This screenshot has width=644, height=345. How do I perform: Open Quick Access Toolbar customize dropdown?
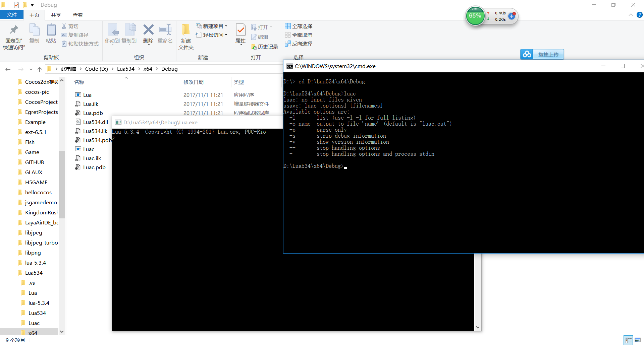(x=32, y=5)
